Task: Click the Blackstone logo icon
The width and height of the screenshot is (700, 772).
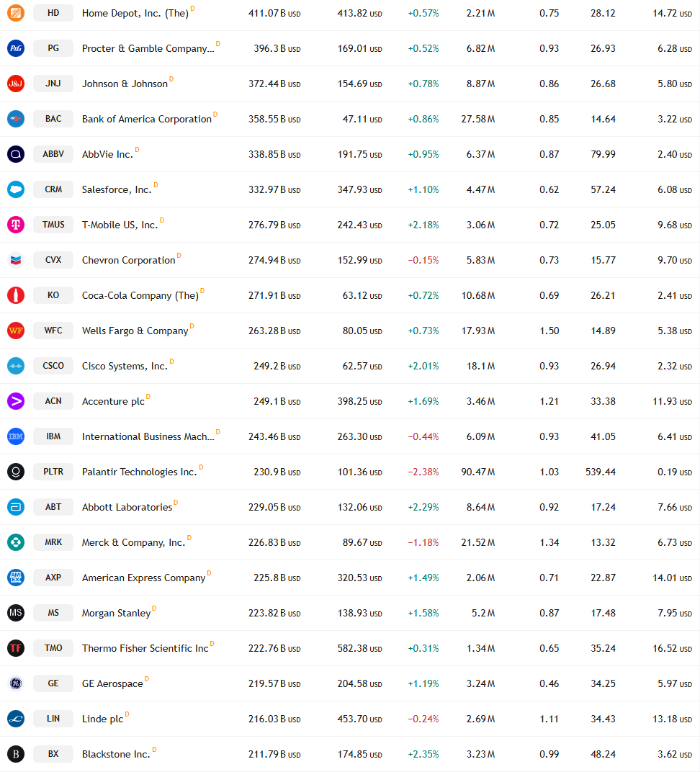Action: [16, 754]
